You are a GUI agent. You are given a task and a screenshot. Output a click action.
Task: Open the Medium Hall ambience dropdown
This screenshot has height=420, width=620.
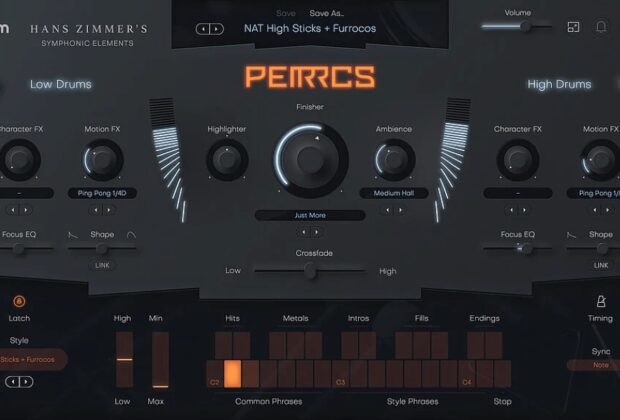(x=394, y=193)
